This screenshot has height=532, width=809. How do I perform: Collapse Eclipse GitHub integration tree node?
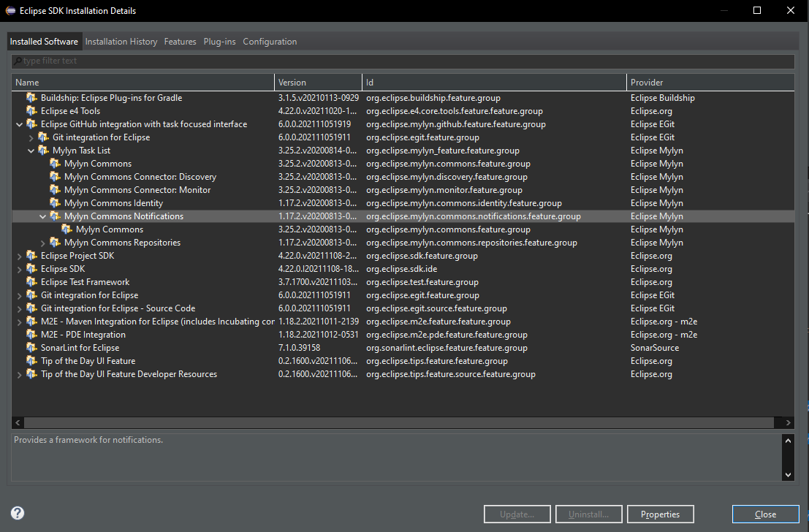pyautogui.click(x=19, y=124)
